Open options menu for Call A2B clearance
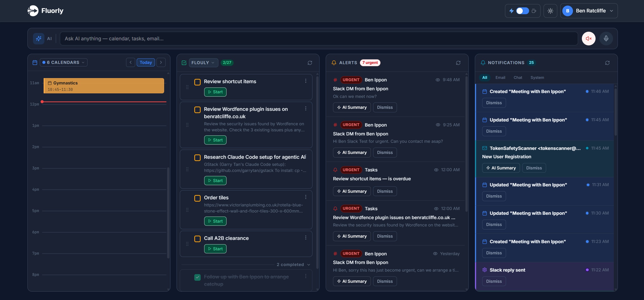644x300 pixels. (x=306, y=237)
